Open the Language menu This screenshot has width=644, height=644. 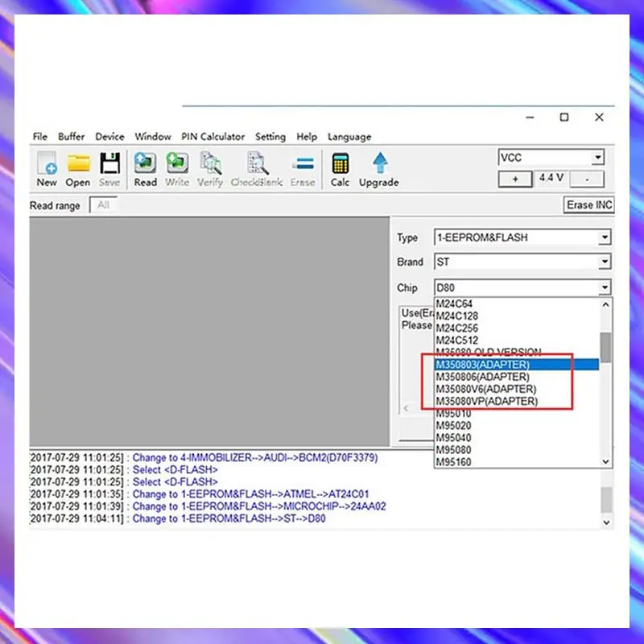(x=349, y=137)
